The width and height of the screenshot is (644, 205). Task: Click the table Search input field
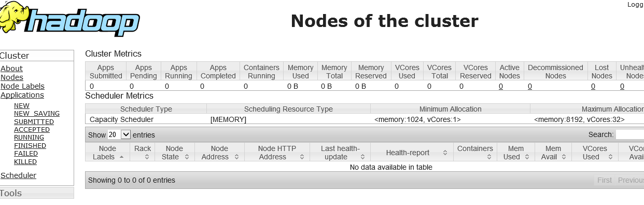point(629,134)
